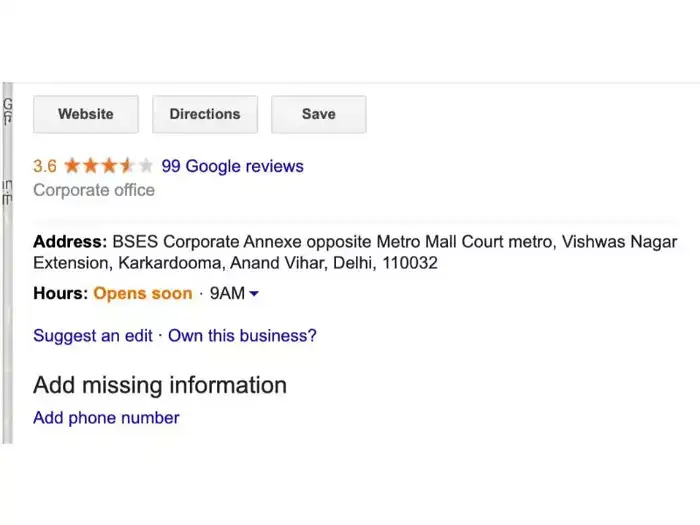The height and width of the screenshot is (525, 700).
Task: Expand the hours dropdown arrow
Action: tap(254, 294)
